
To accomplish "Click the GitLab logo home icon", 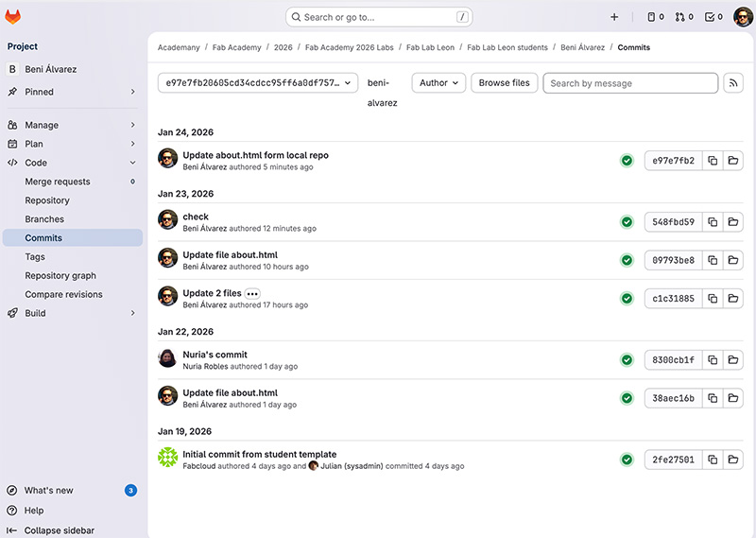I will (x=13, y=17).
